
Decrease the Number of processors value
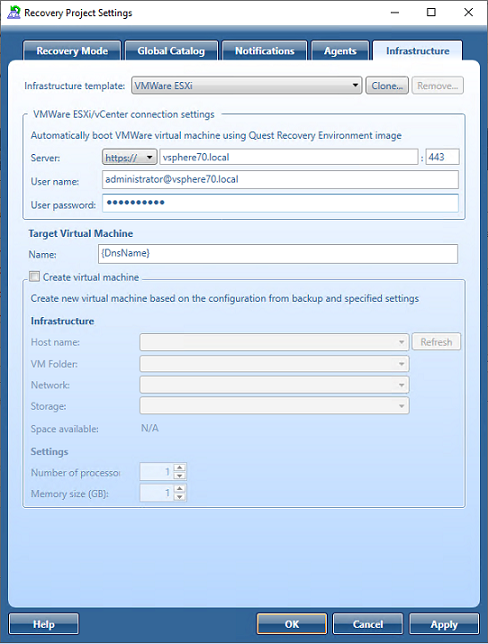tap(180, 476)
